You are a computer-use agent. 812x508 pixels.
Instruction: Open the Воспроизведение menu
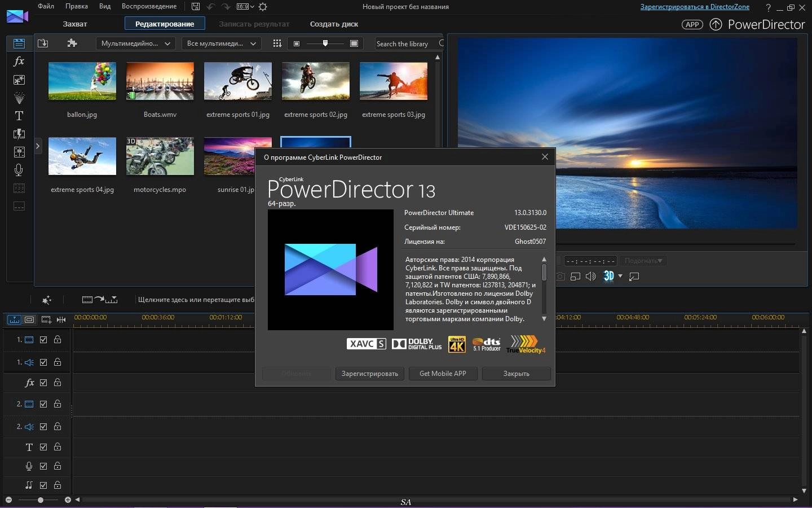[149, 6]
